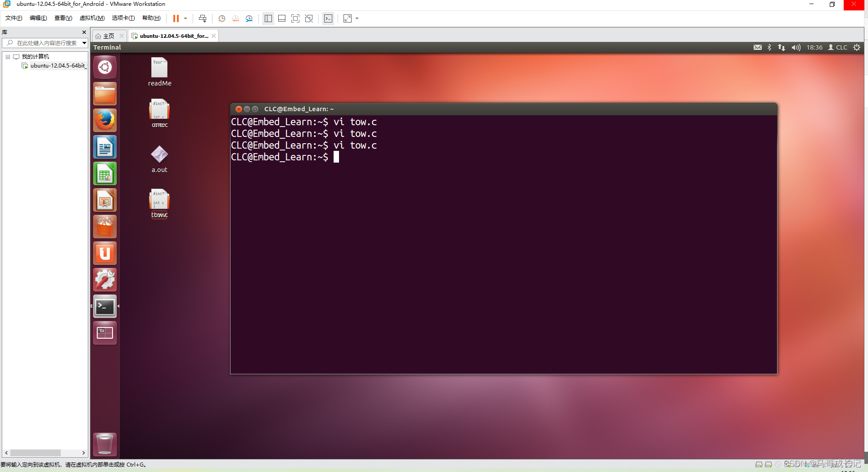Take a snapshot of the virtual machine
The height and width of the screenshot is (472, 868).
pos(222,18)
